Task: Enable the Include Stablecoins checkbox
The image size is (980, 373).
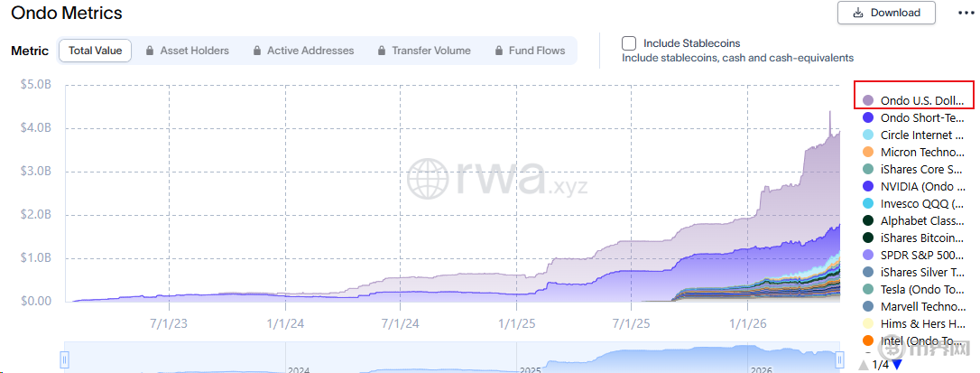Action: pos(629,43)
